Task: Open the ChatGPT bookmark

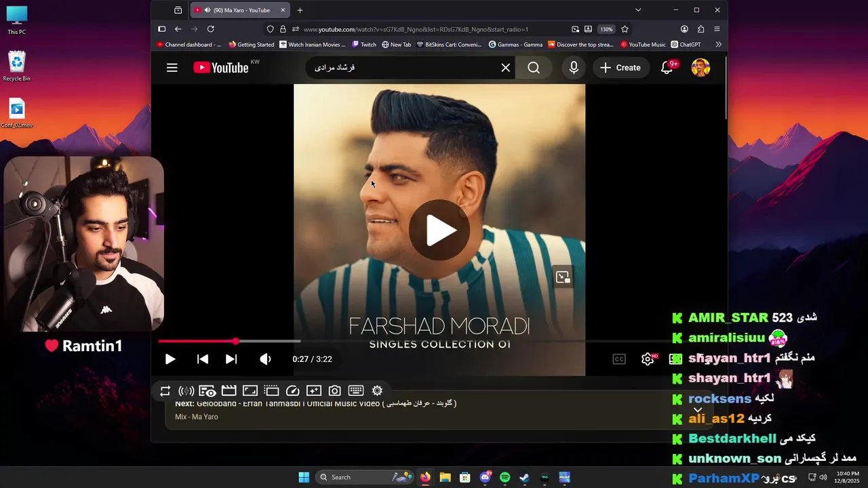Action: click(x=686, y=45)
